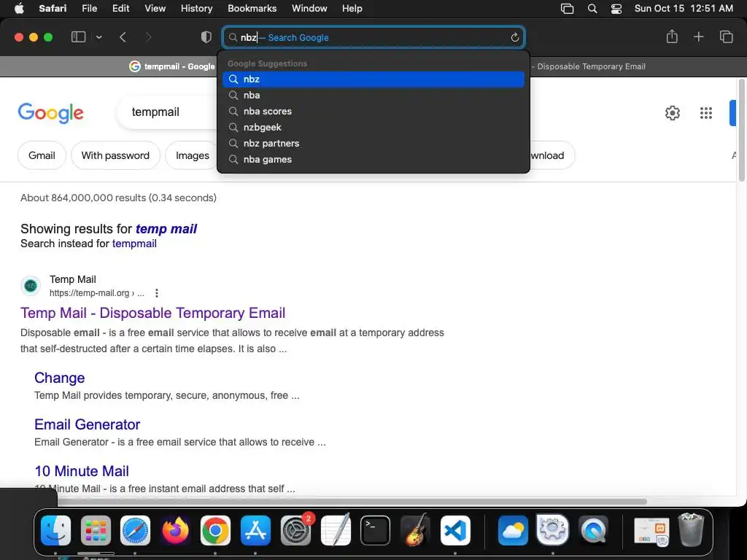
Task: Add a new tab with the plus icon
Action: click(698, 36)
